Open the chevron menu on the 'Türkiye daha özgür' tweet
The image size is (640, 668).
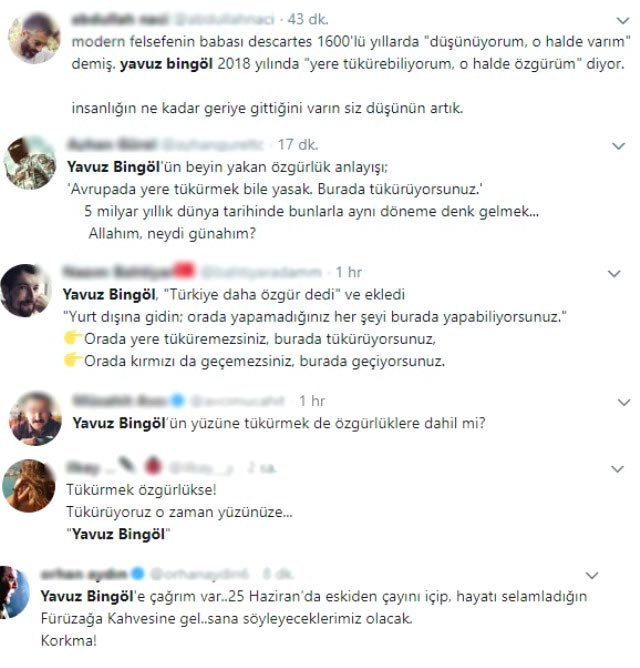614,274
